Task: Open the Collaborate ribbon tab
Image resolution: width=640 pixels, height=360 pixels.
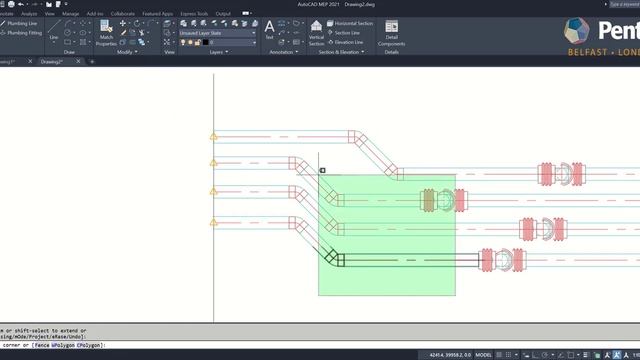Action: pos(122,13)
